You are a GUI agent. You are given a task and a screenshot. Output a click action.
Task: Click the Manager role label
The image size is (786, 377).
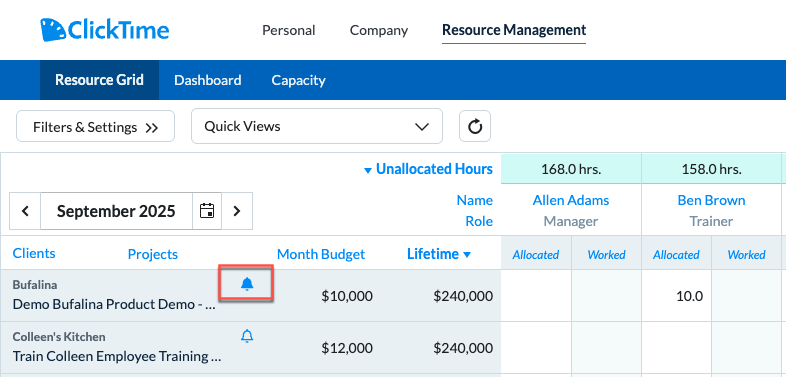pos(571,221)
